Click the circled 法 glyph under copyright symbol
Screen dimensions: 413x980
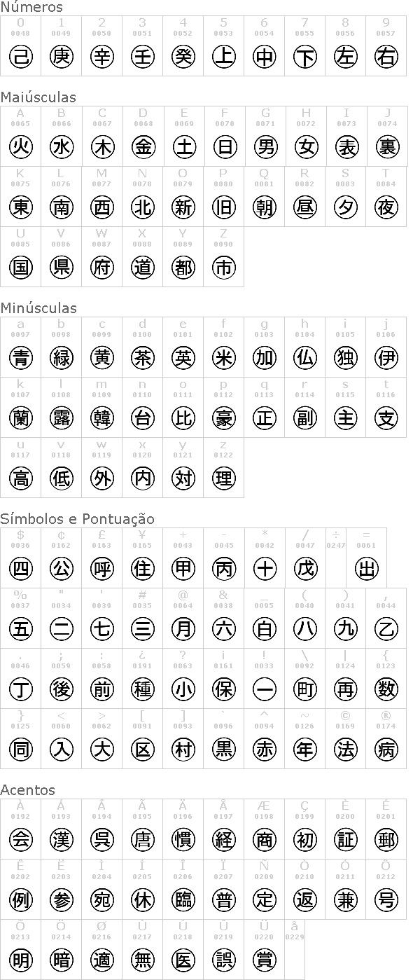click(345, 750)
